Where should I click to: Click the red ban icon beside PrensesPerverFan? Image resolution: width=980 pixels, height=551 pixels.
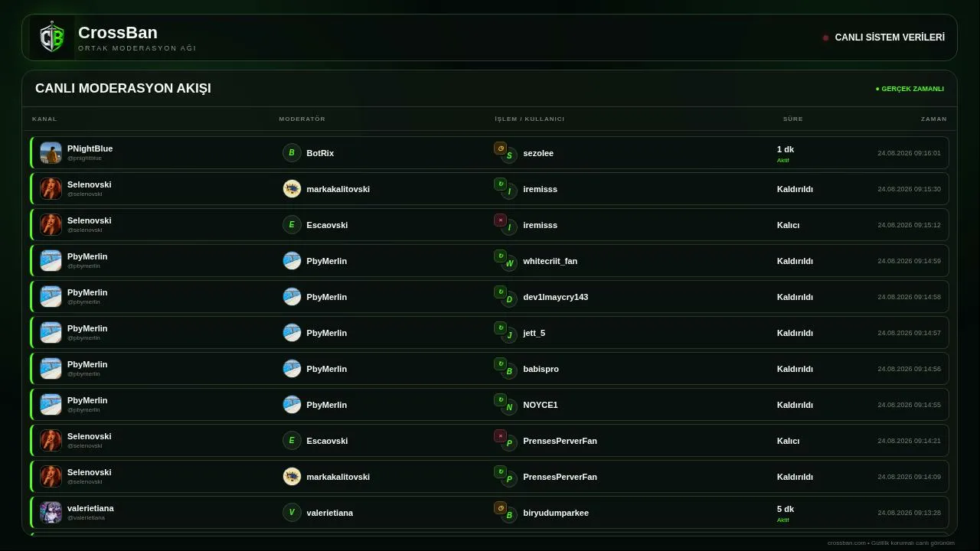[501, 436]
